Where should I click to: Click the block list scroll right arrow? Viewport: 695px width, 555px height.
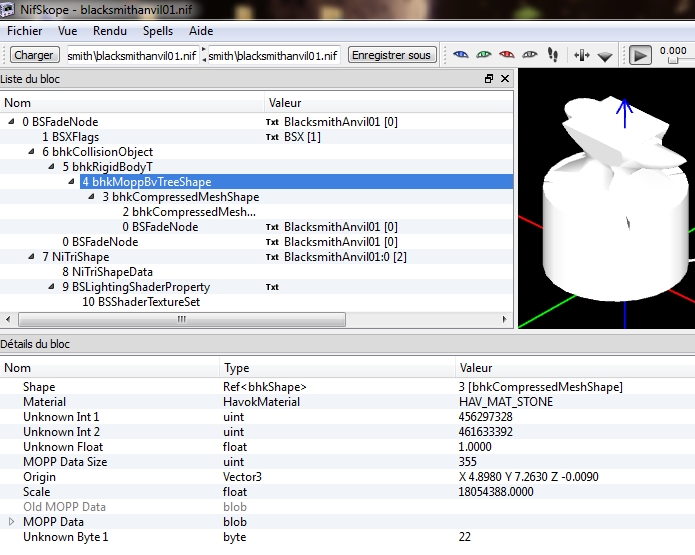tap(504, 319)
